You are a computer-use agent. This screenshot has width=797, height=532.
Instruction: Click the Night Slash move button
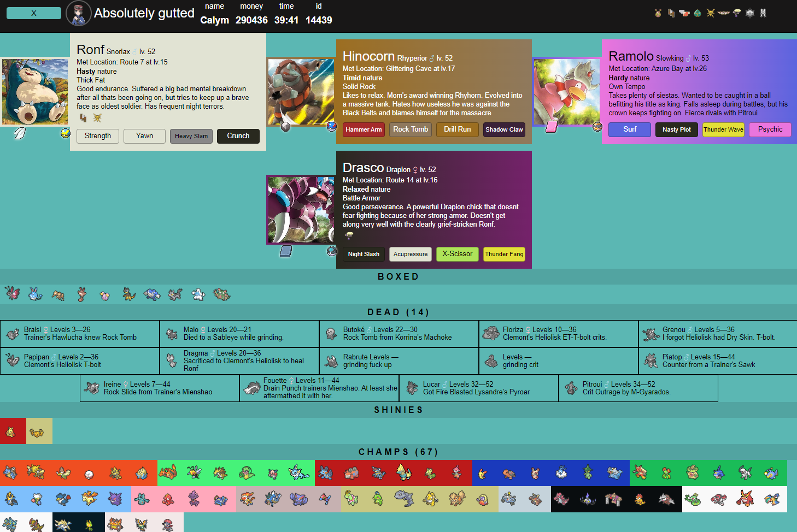(x=364, y=254)
